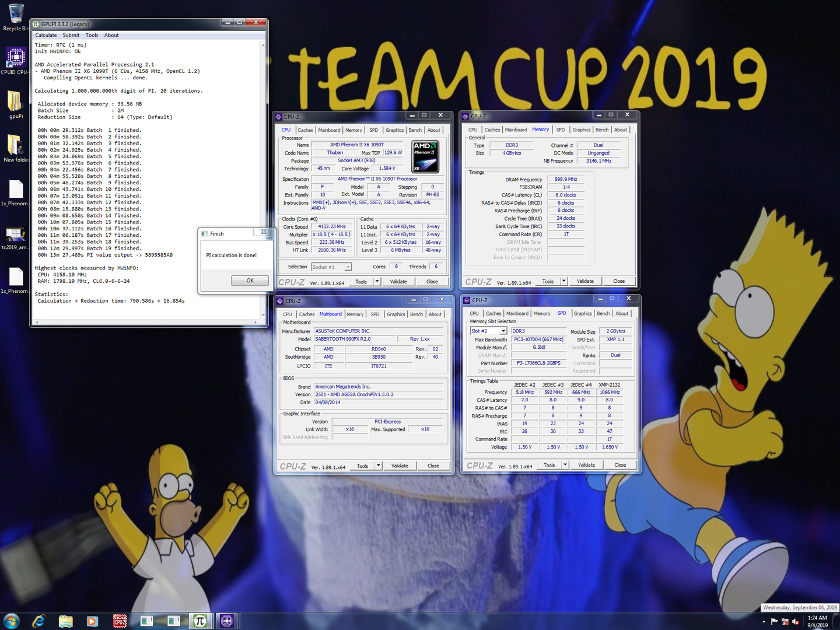This screenshot has width=840, height=630.
Task: Open File Explorer from the taskbar
Action: (x=65, y=621)
